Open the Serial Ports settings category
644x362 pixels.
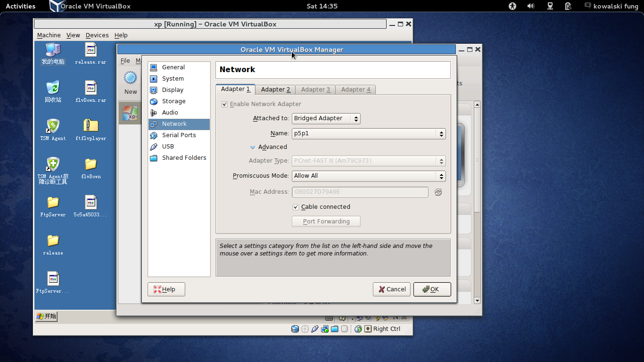tap(179, 135)
